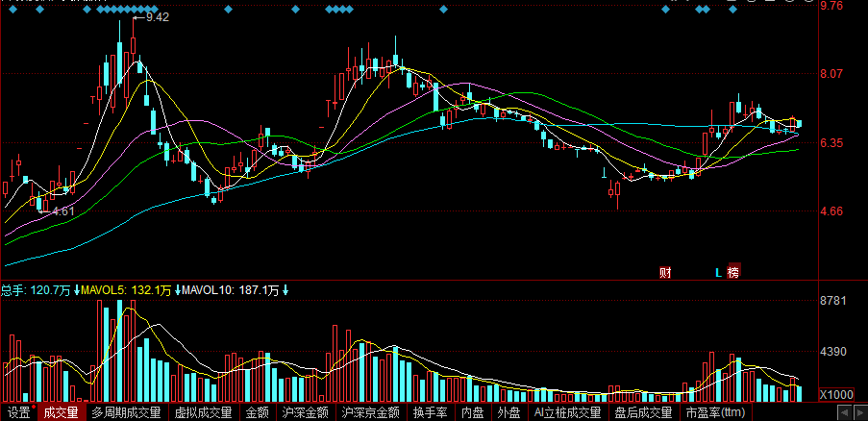
Task: Click the cyan L marker
Action: coord(719,272)
